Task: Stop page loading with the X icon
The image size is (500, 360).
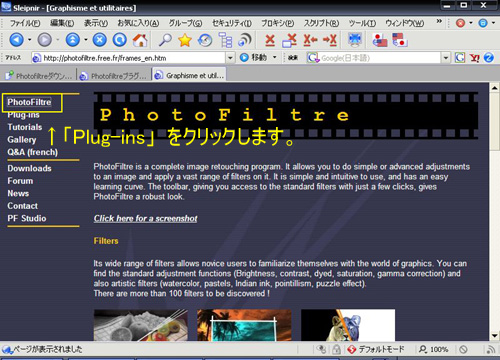Action: (99, 40)
